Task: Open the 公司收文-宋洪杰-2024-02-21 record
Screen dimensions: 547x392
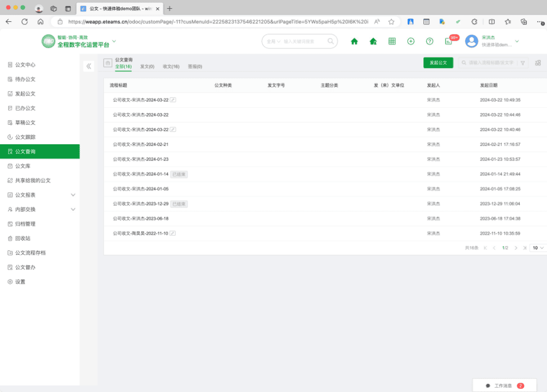Action: pyautogui.click(x=141, y=144)
